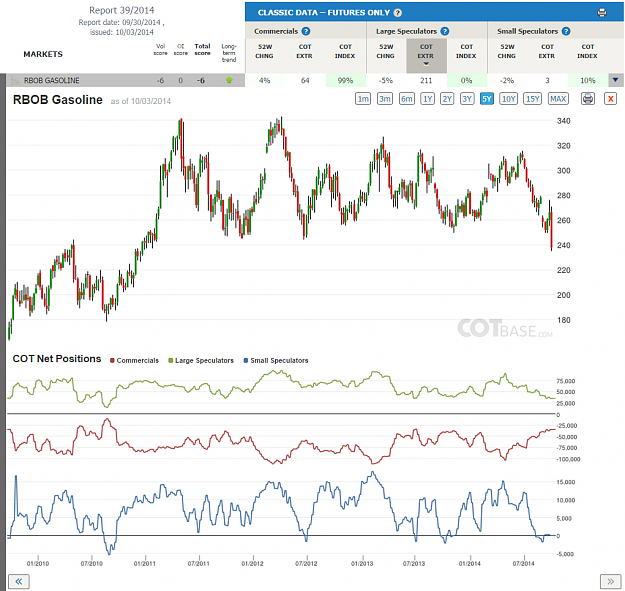625x591 pixels.
Task: Toggle Small Speculators series in legend
Action: click(276, 360)
